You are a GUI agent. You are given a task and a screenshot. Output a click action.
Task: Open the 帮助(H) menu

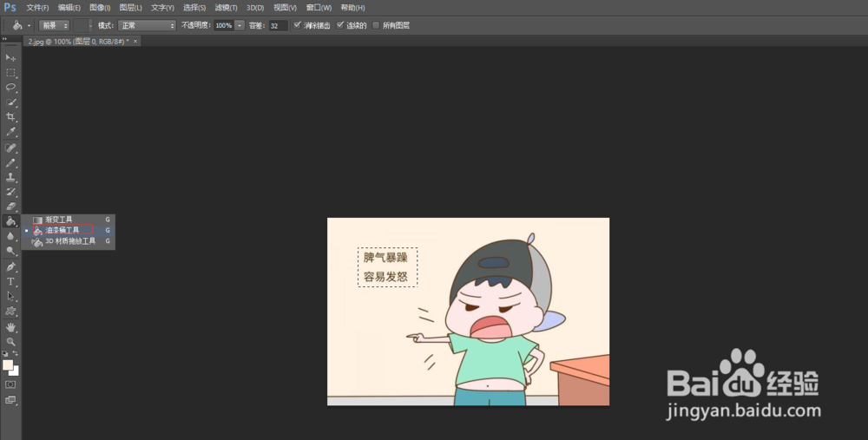click(x=352, y=8)
